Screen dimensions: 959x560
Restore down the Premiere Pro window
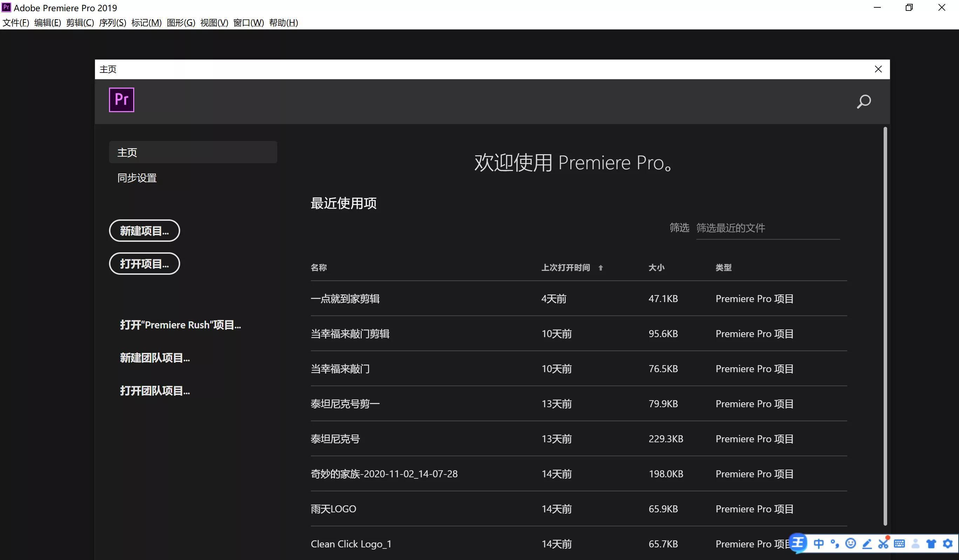909,7
